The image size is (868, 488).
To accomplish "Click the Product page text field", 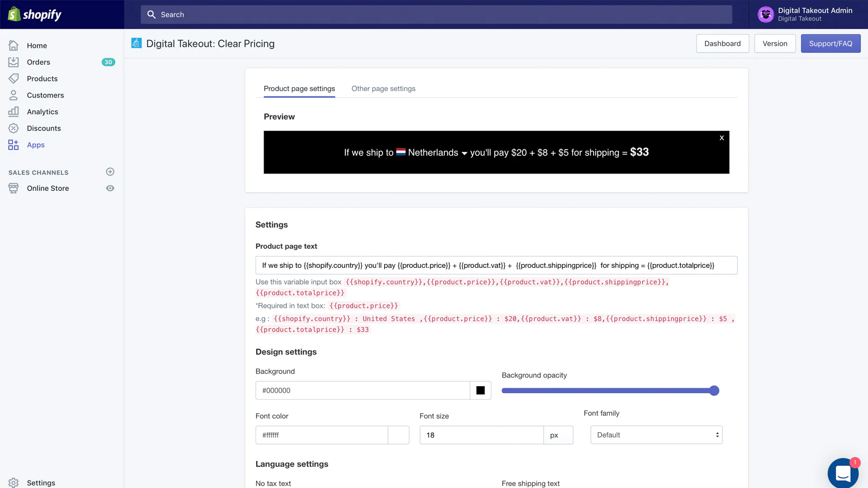I will pos(496,265).
